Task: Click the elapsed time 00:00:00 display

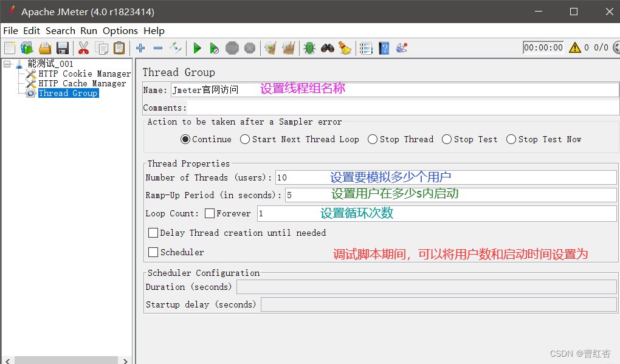Action: tap(543, 47)
